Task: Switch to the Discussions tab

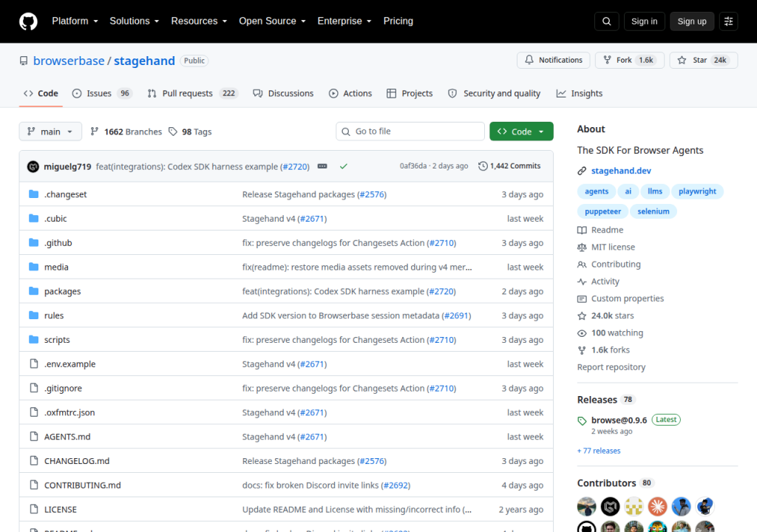Action: tap(283, 93)
